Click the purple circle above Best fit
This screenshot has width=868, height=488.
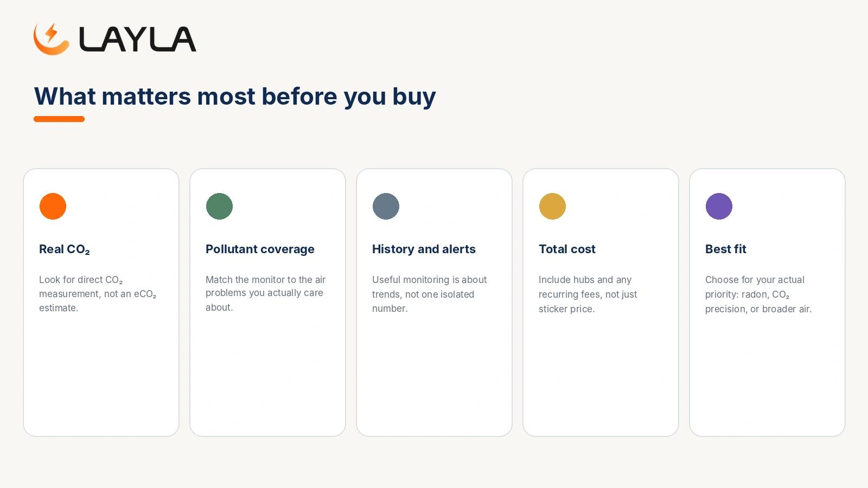[719, 206]
